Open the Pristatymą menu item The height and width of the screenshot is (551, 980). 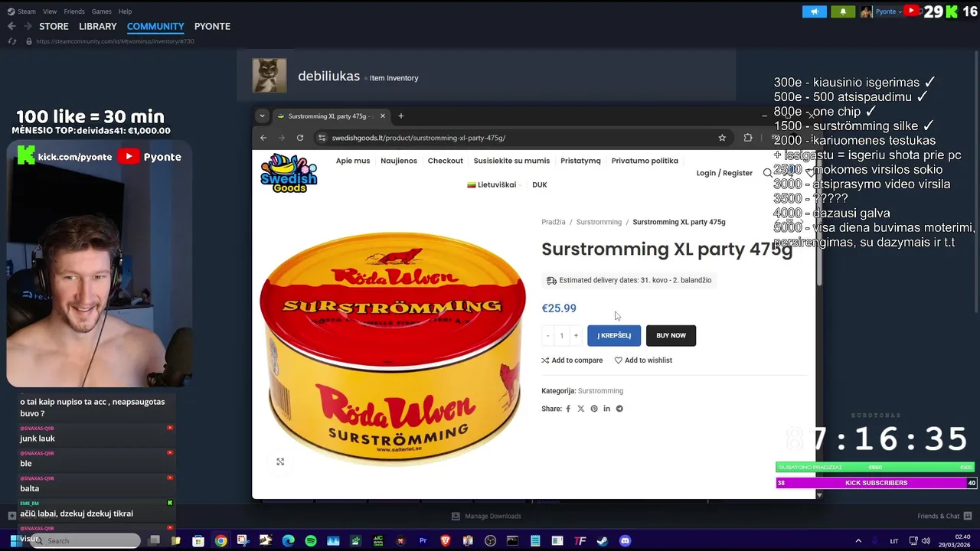coord(580,161)
